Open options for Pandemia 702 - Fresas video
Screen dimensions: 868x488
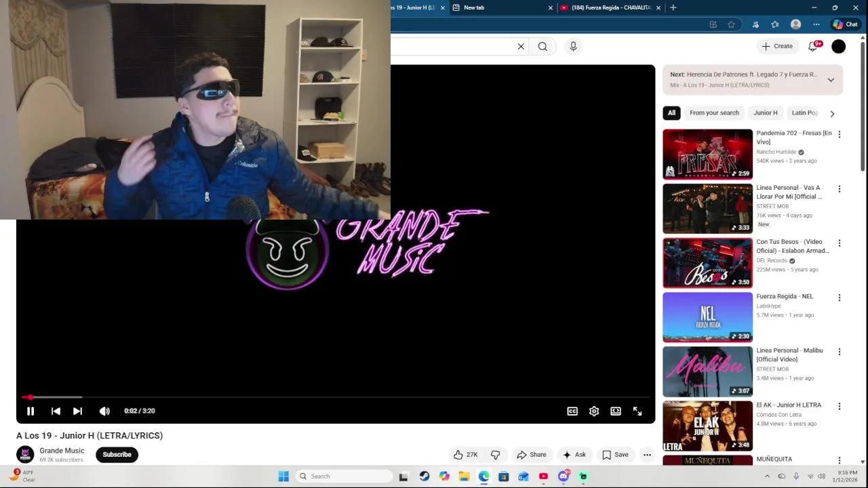[x=840, y=134]
